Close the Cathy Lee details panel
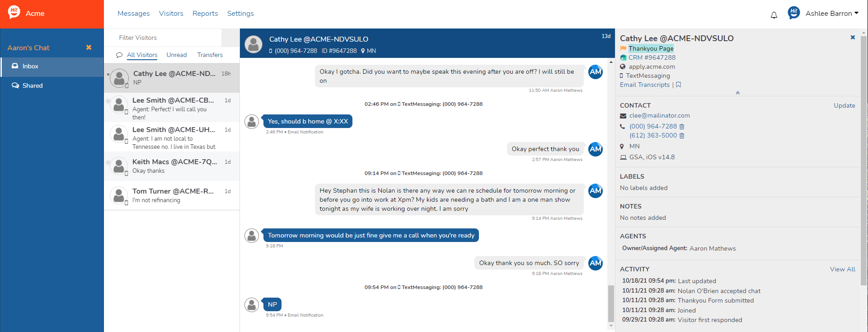Screen dimensions: 868x332 853,38
